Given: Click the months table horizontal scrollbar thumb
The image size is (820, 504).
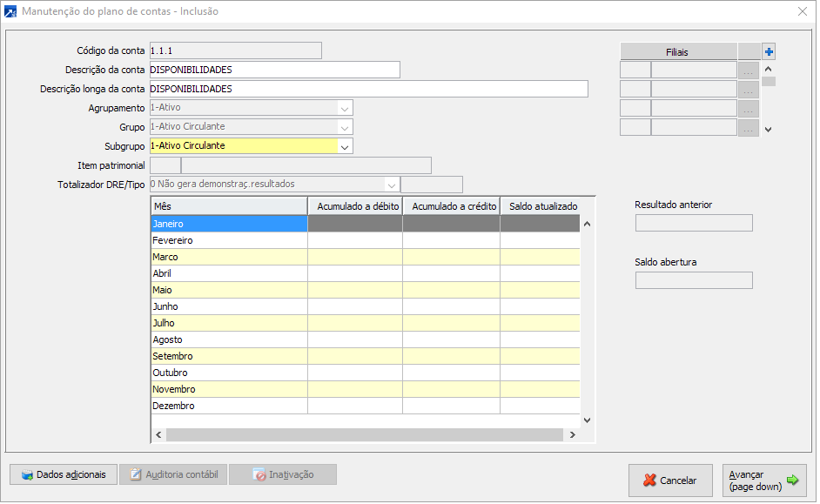Looking at the screenshot, I should tap(365, 435).
